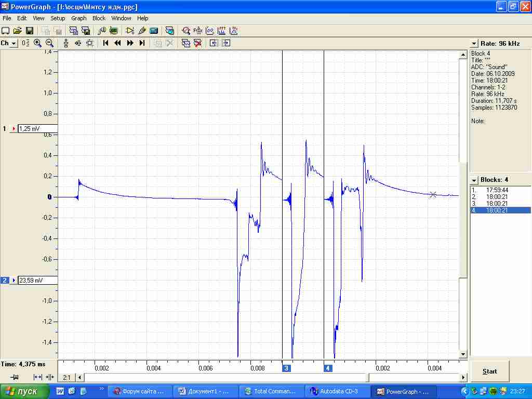Open a file with the folder icon
Image resolution: width=532 pixels, height=399 pixels.
[17, 31]
